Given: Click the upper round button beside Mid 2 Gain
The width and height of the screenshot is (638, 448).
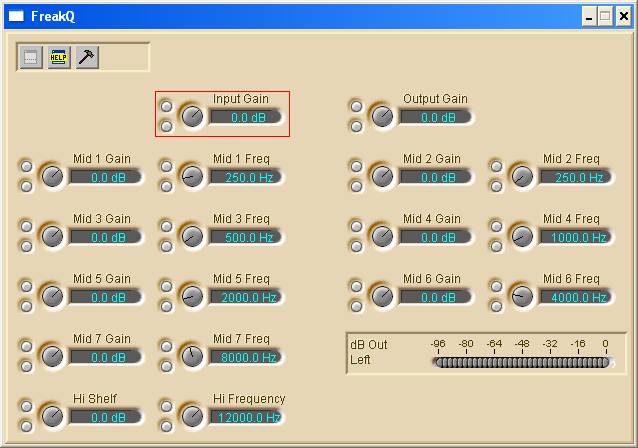Looking at the screenshot, I should point(356,166).
